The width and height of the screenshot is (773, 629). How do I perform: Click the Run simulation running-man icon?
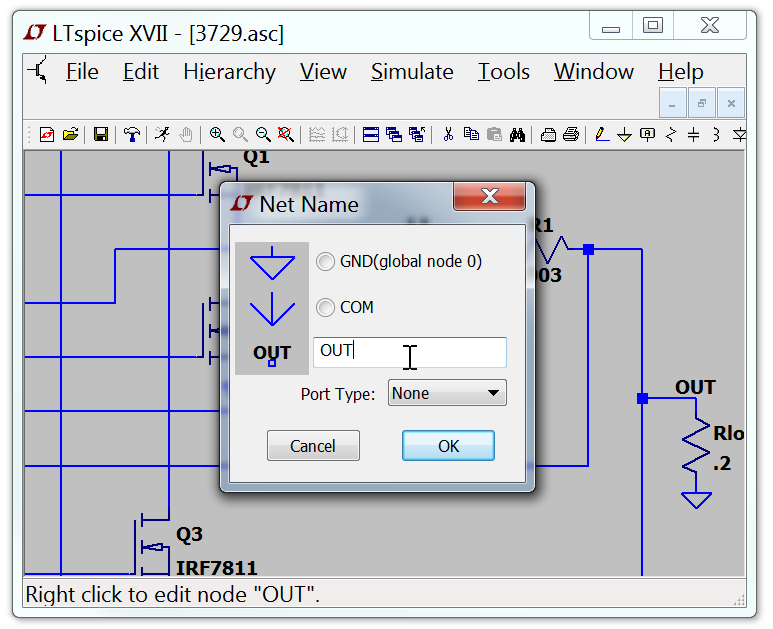[162, 134]
